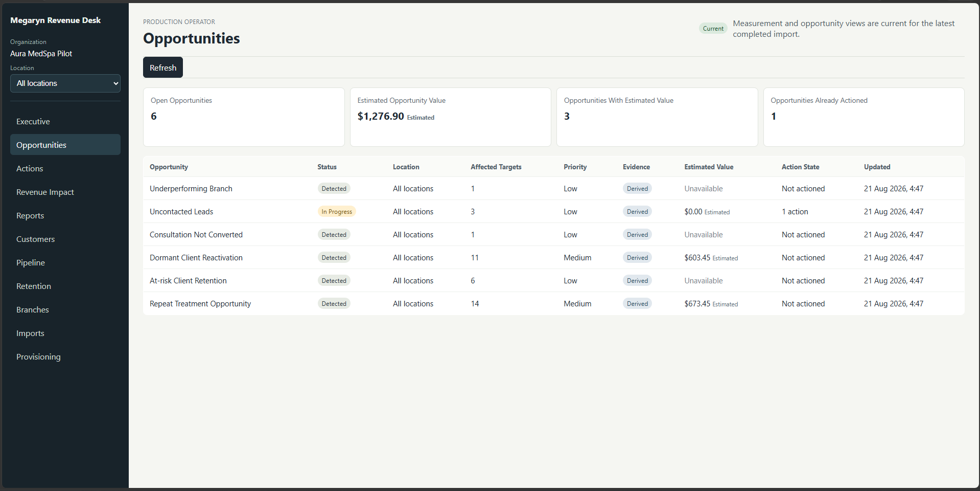The image size is (980, 491).
Task: Click the Megaryn Revenue Desk title
Action: (x=55, y=20)
